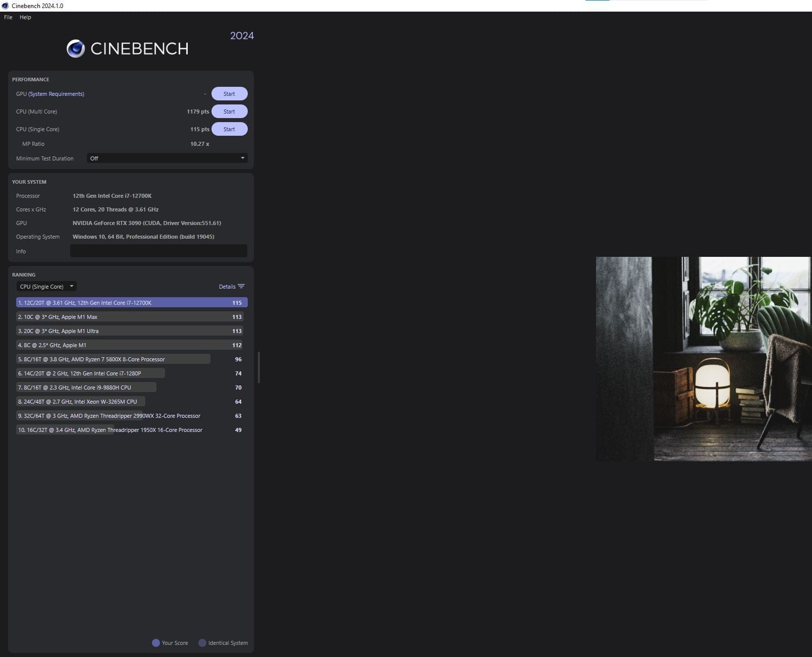Viewport: 812px width, 657px height.
Task: Open the File menu
Action: pos(8,17)
